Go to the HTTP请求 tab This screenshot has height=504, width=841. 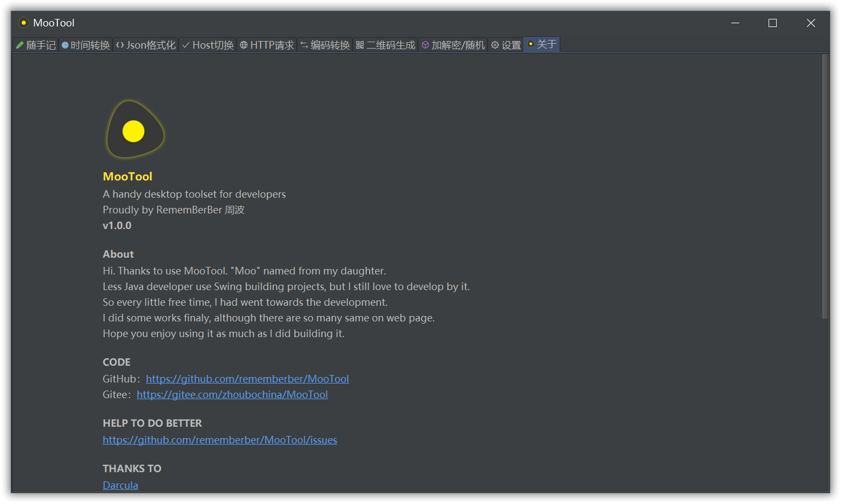tap(266, 45)
